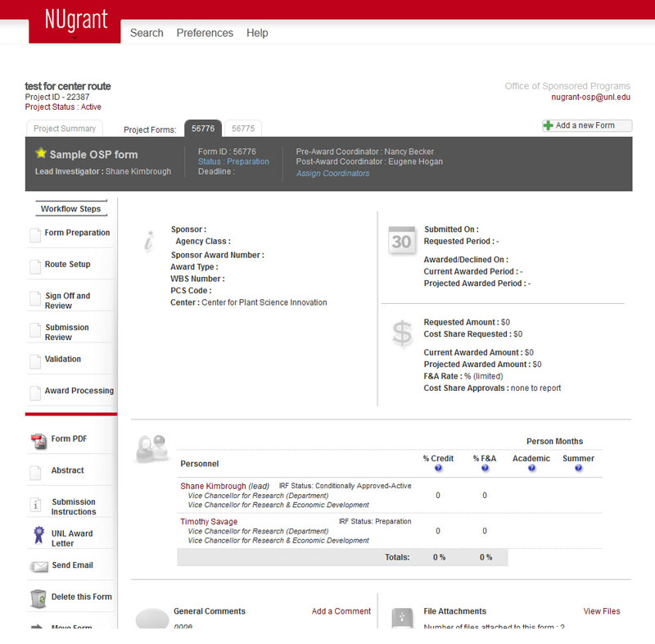
Task: Click the yellow star icon by Sample OSP form
Action: pyautogui.click(x=41, y=153)
